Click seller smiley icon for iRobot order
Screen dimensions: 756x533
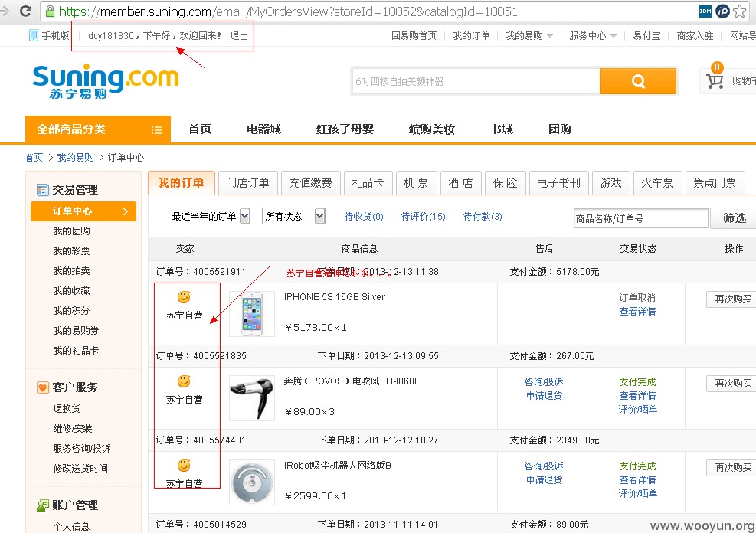pyautogui.click(x=184, y=466)
